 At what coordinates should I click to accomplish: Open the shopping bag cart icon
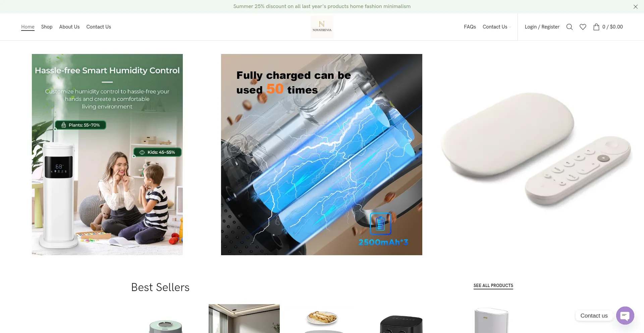[x=596, y=27]
